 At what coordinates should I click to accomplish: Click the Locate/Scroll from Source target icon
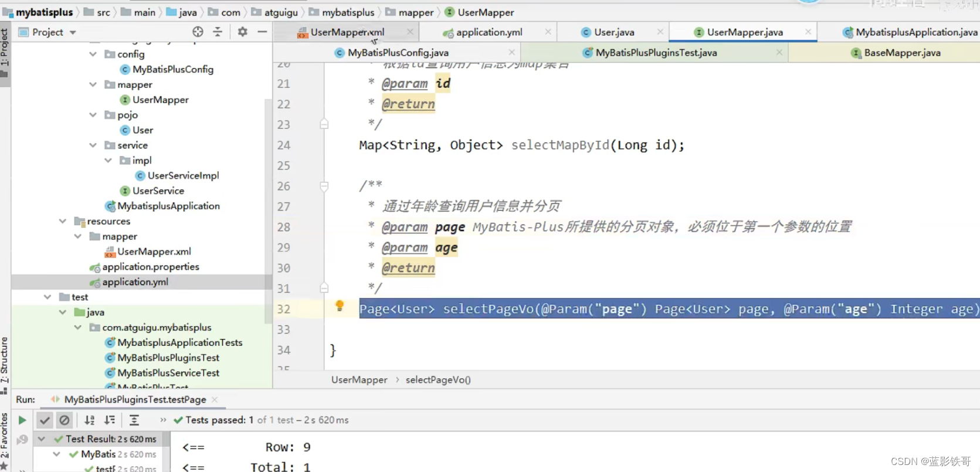coord(198,32)
